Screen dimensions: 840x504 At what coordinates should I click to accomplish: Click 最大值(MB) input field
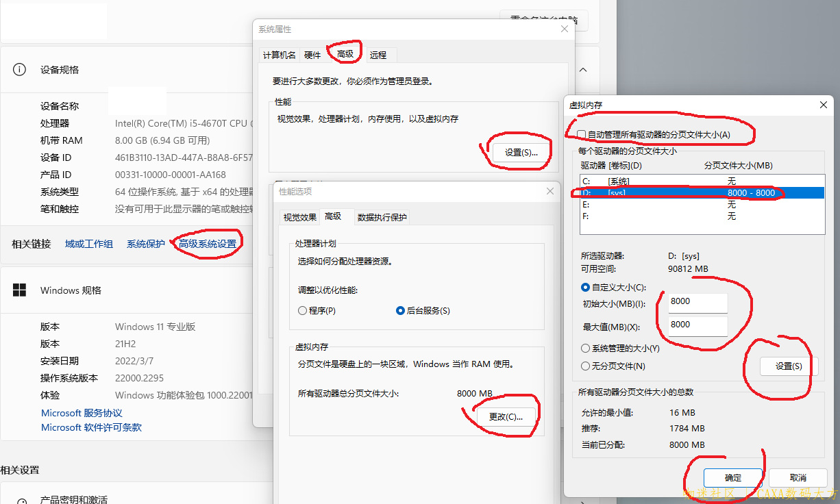tap(697, 325)
